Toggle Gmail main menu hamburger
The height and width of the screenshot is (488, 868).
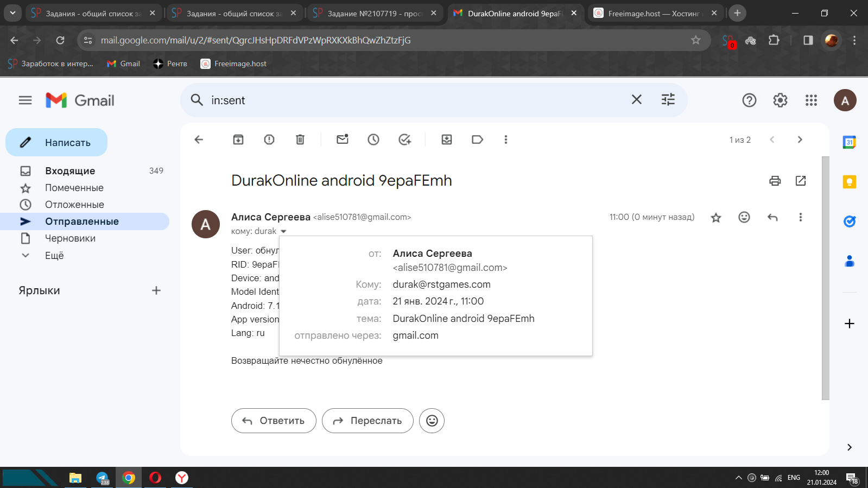pos(26,100)
